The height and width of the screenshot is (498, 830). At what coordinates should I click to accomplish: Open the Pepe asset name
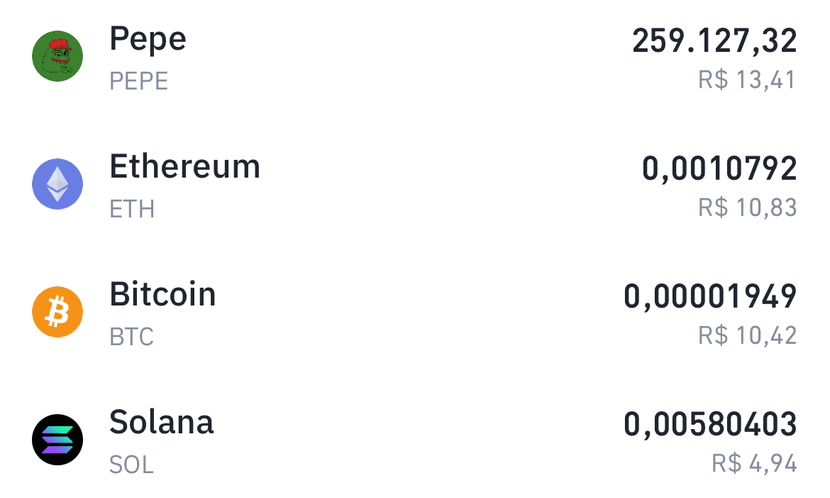pyautogui.click(x=148, y=40)
